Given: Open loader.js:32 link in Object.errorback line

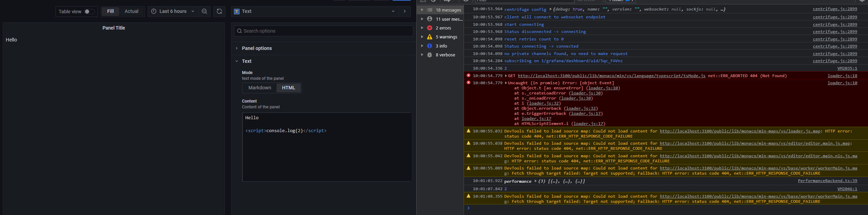Looking at the screenshot, I should (x=581, y=108).
